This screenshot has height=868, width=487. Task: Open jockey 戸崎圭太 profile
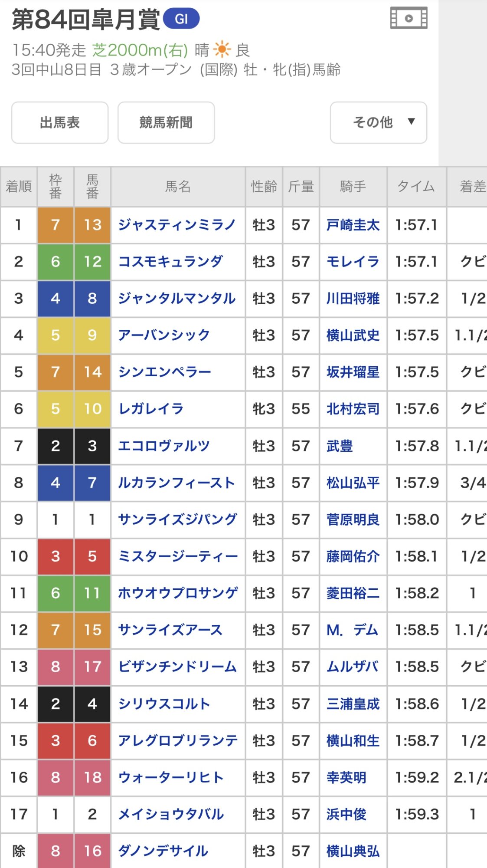353,225
